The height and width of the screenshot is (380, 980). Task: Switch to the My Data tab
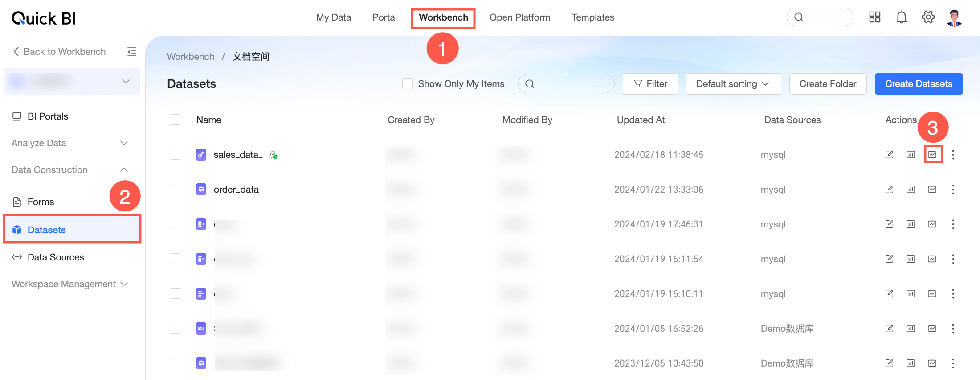[334, 17]
